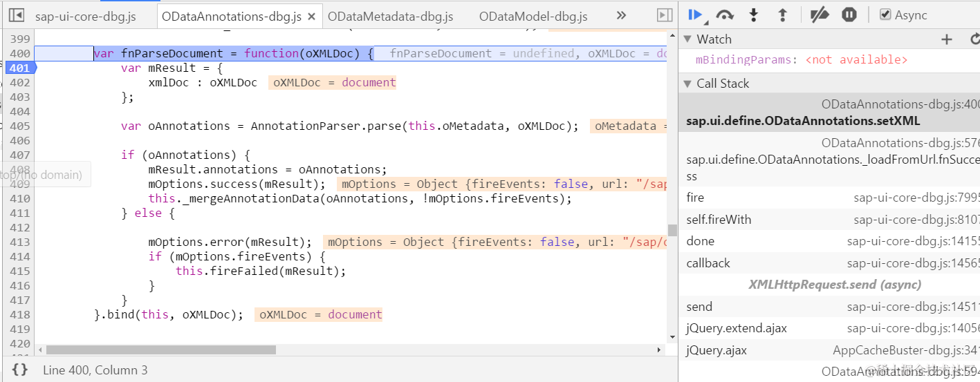The width and height of the screenshot is (980, 382).
Task: Step out of current function
Action: [783, 15]
